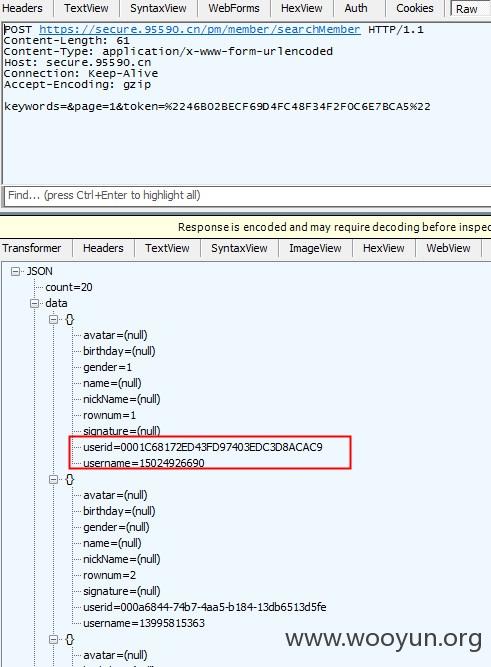Select the count=20 node
The image size is (491, 667).
[69, 288]
